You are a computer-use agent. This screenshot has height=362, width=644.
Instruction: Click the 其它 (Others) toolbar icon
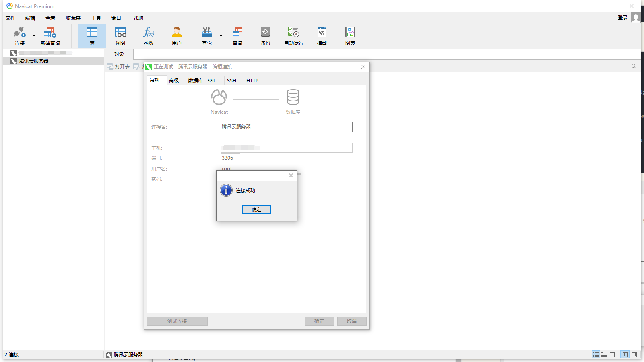207,36
